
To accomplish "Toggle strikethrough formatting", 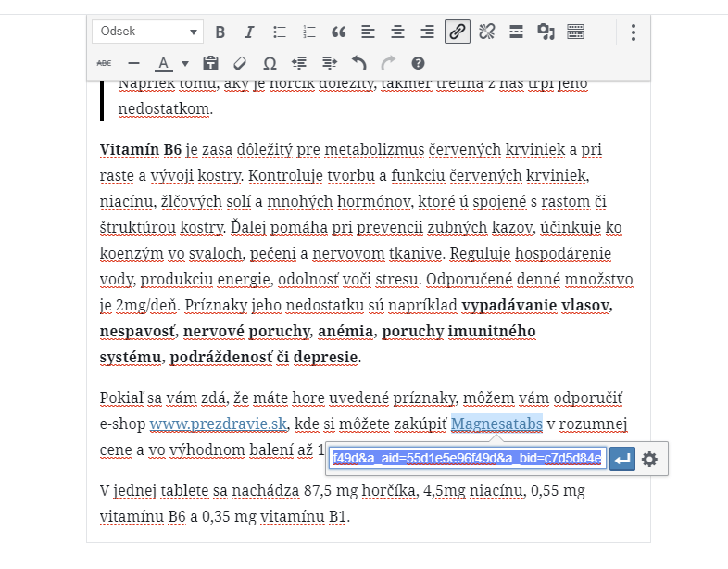I will [x=104, y=64].
